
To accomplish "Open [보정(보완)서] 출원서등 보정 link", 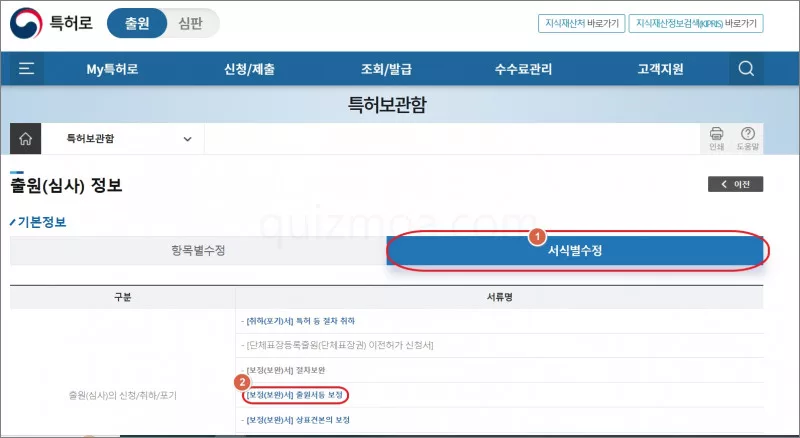I will 294,395.
